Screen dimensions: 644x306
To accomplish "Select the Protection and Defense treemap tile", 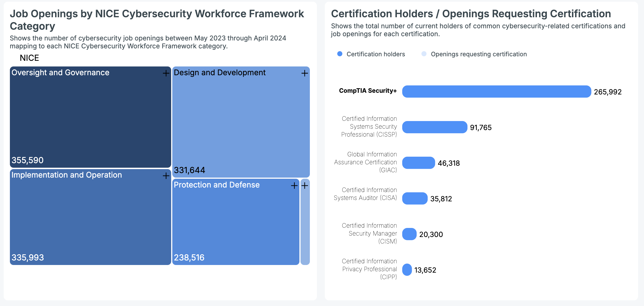I will 236,222.
